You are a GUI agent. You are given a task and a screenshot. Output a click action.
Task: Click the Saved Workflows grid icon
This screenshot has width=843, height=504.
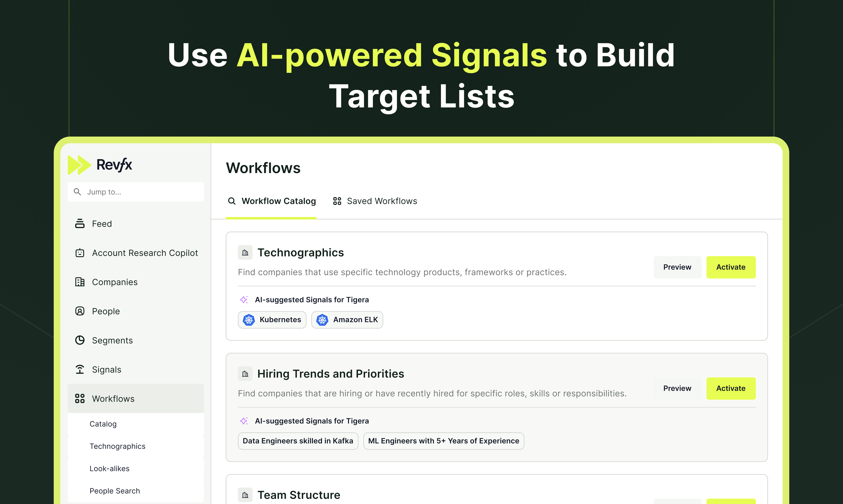click(337, 201)
